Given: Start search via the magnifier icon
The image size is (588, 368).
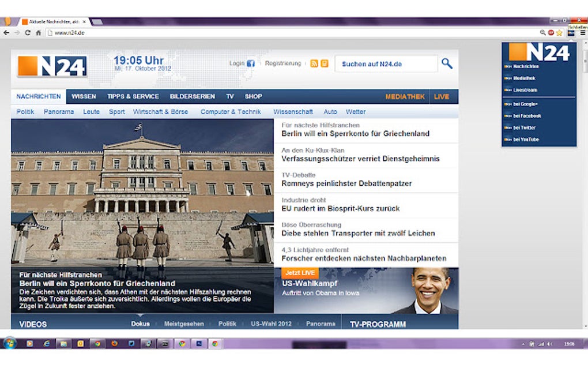Looking at the screenshot, I should [446, 64].
